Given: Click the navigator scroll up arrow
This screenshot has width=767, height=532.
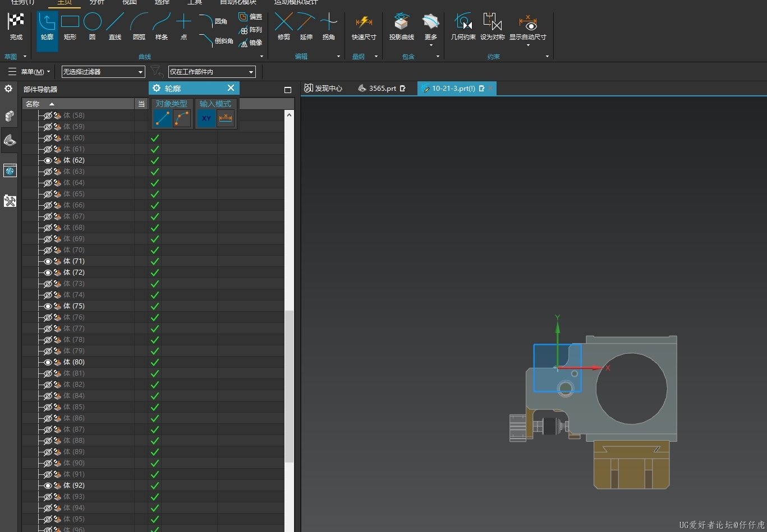Looking at the screenshot, I should point(290,115).
